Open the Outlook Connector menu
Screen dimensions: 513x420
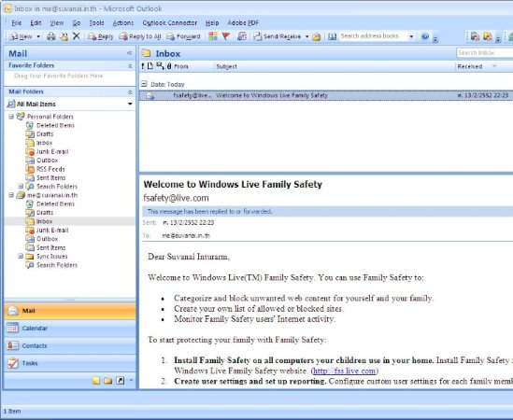tap(169, 23)
